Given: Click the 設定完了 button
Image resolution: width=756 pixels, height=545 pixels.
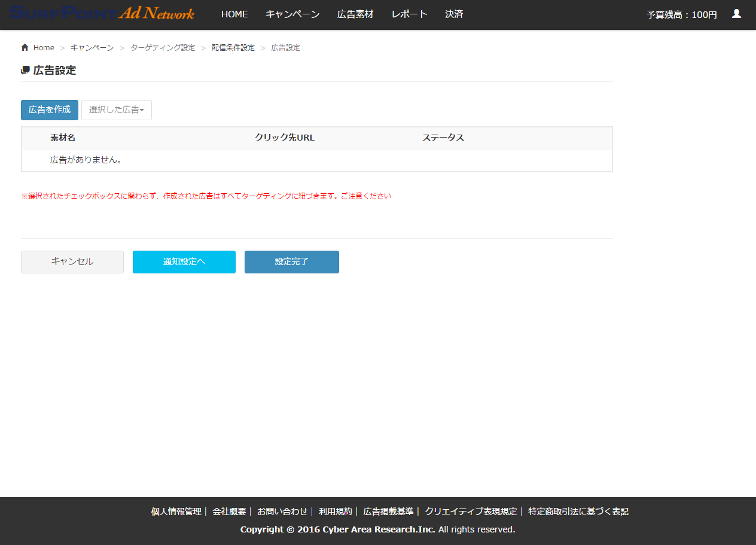Looking at the screenshot, I should (x=292, y=262).
